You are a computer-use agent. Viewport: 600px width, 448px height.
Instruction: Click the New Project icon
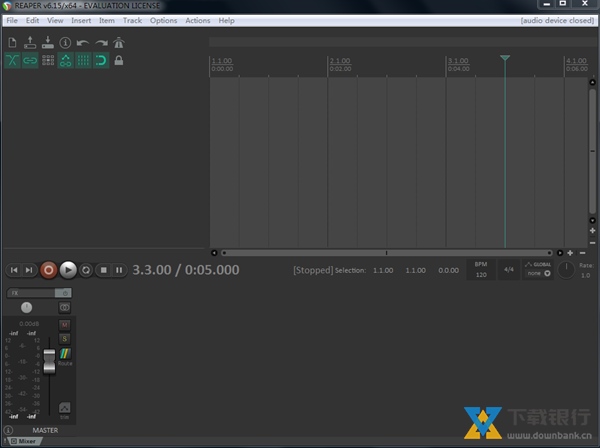[x=13, y=43]
